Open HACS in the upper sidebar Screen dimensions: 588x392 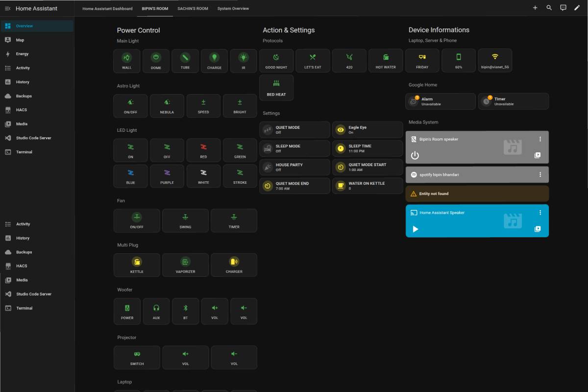(x=21, y=110)
